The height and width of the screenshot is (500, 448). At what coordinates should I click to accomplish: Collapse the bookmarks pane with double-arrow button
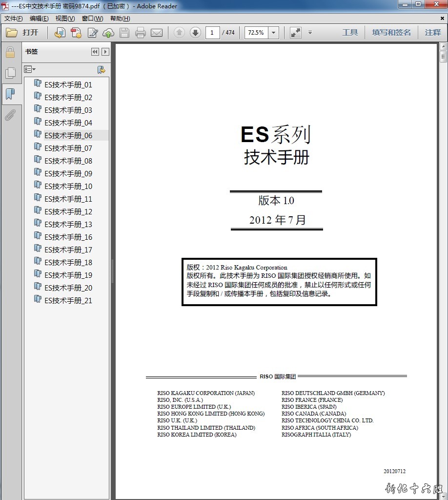click(95, 52)
